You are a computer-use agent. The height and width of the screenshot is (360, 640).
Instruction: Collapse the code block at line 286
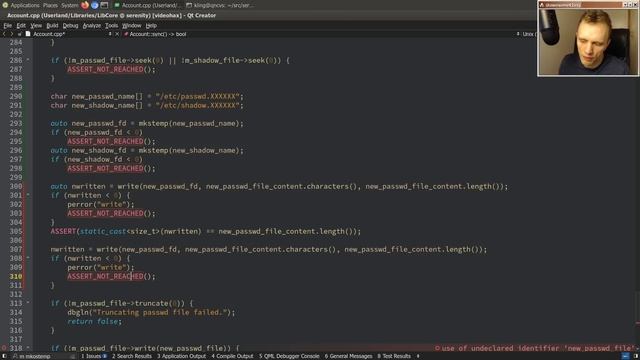point(28,60)
